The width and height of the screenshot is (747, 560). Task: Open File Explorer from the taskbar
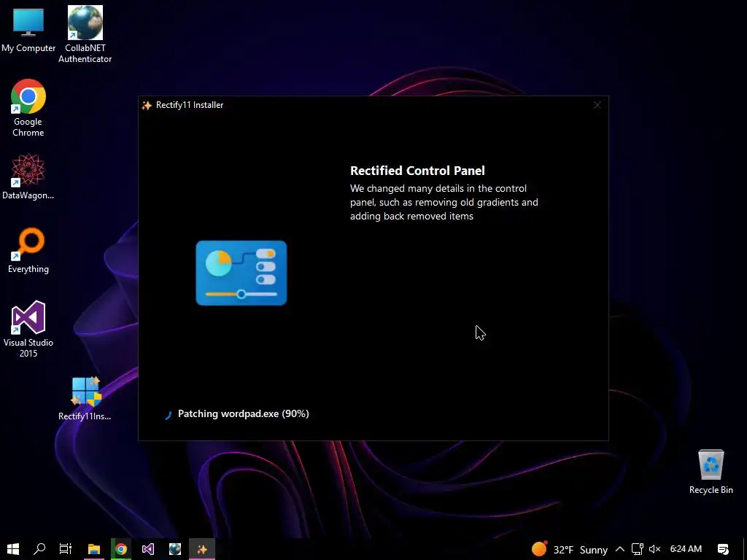94,549
